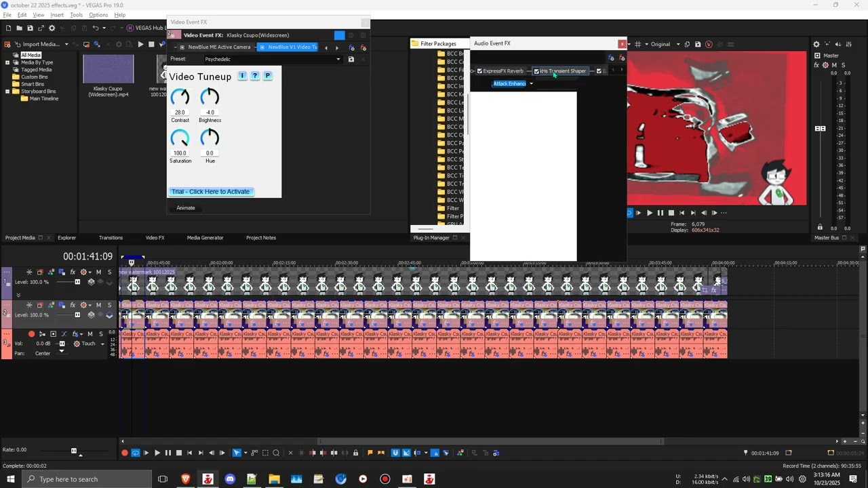The height and width of the screenshot is (488, 868).
Task: Stop playback in the timeline transport bar
Action: pos(179,453)
